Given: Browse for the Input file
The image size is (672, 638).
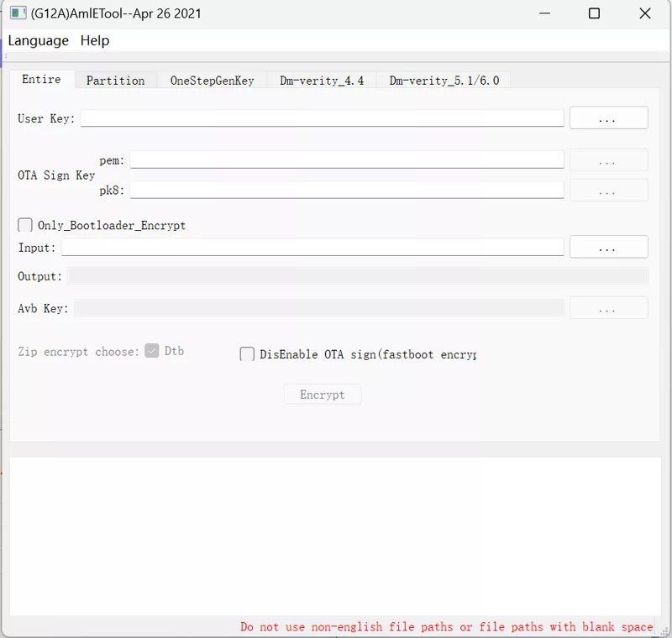Looking at the screenshot, I should point(608,247).
